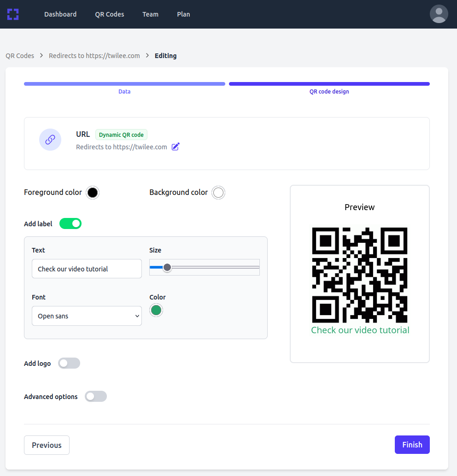Select the QR code design step
The height and width of the screenshot is (476, 457).
329,91
